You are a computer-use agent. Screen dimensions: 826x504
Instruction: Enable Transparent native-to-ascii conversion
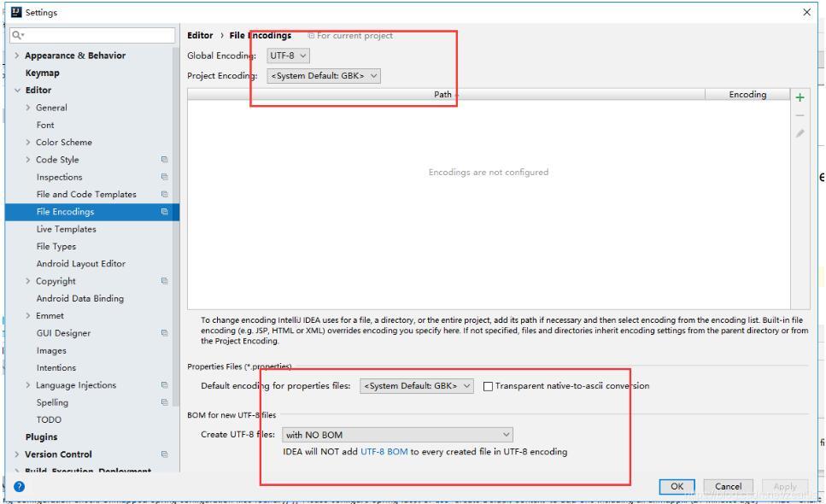[x=488, y=386]
